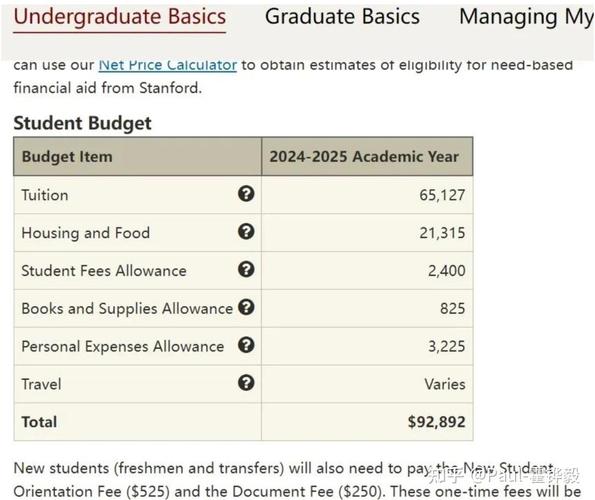Click the Total row label
This screenshot has width=595, height=500.
pyautogui.click(x=39, y=422)
